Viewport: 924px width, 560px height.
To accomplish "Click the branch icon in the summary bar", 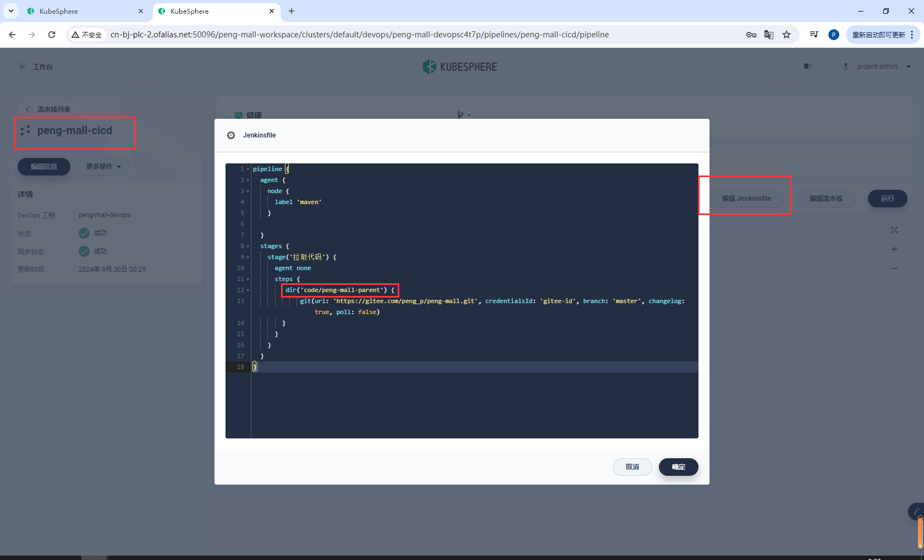I will [x=460, y=115].
